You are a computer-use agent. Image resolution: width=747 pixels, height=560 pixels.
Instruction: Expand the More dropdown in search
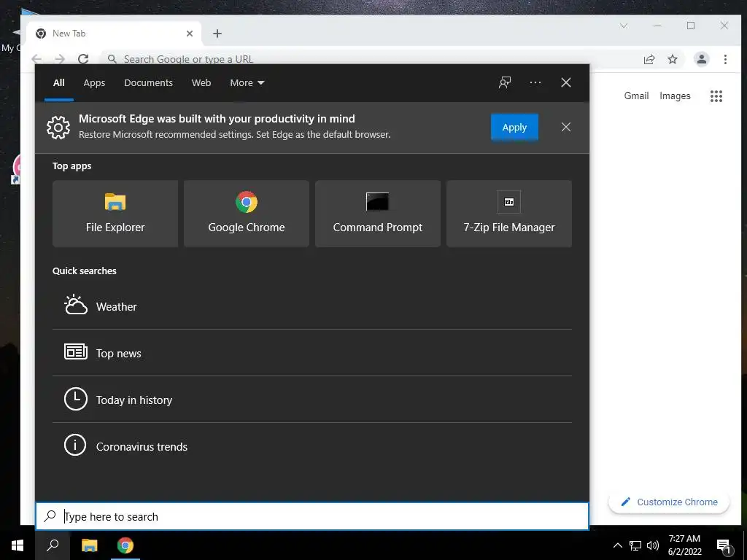(x=247, y=83)
